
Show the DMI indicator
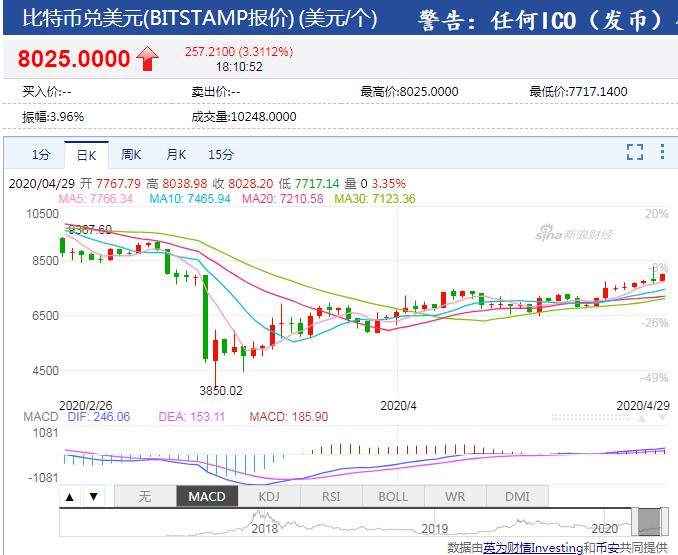click(x=517, y=496)
